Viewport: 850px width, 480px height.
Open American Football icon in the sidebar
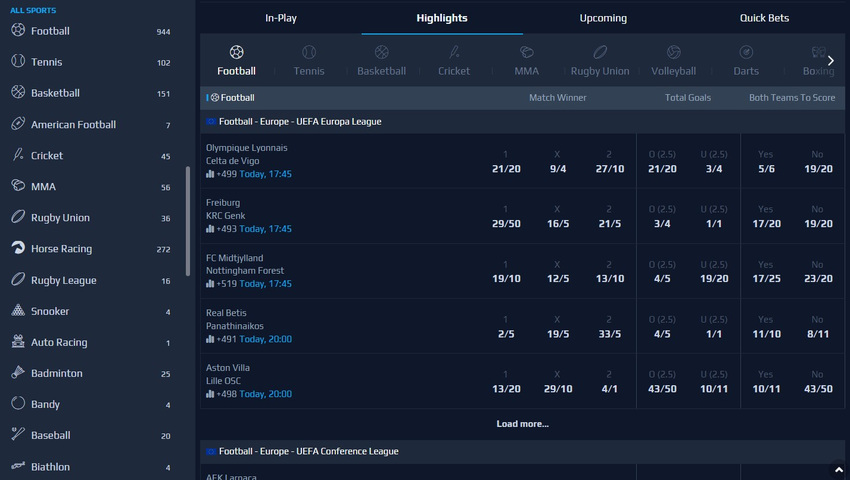point(18,123)
